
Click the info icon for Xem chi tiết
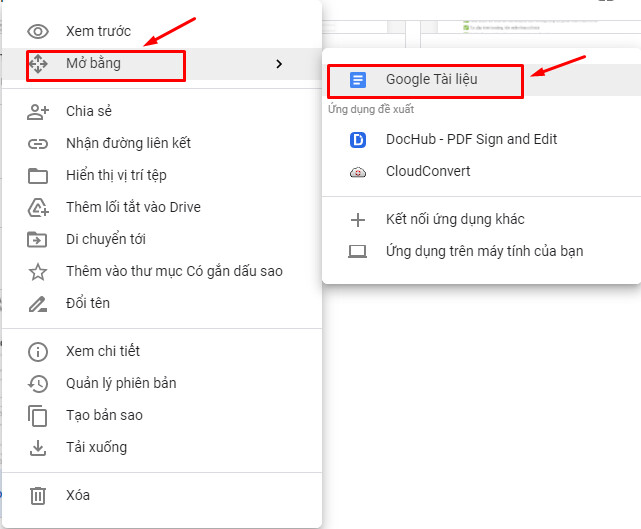pyautogui.click(x=38, y=352)
